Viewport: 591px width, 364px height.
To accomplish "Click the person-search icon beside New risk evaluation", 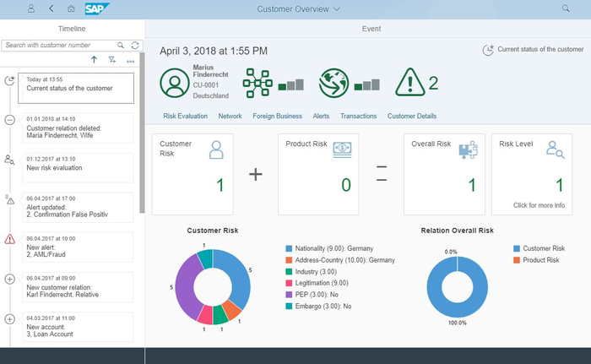I will [x=10, y=160].
